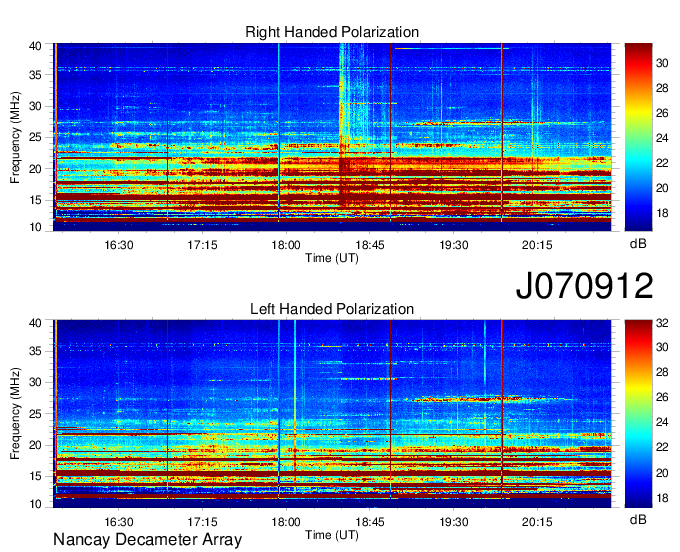
Task: Click the "18:00" tick on top plot
Action: click(286, 245)
